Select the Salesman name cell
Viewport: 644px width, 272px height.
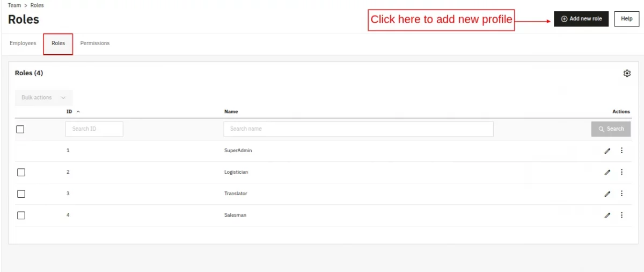click(235, 215)
